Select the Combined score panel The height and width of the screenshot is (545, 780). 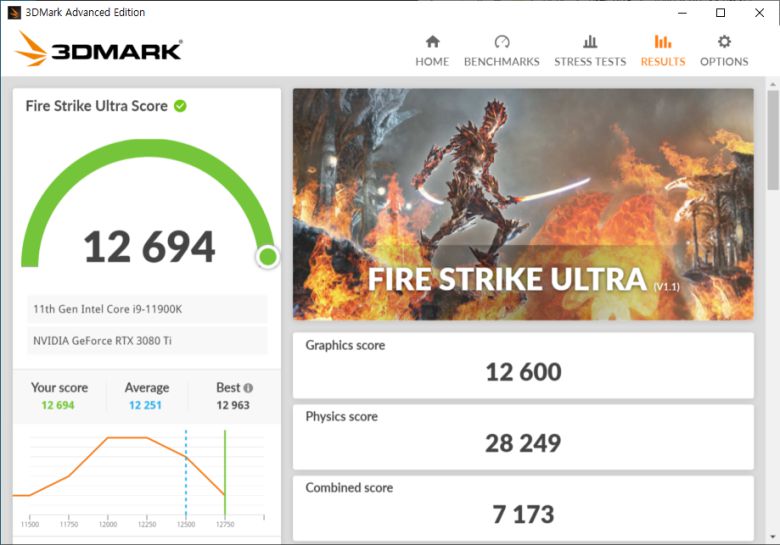pos(523,505)
